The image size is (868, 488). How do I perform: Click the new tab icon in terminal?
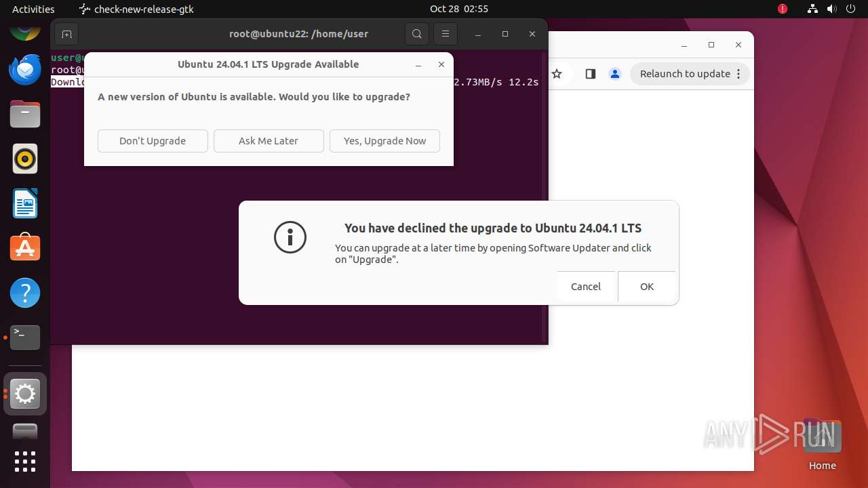tap(66, 34)
